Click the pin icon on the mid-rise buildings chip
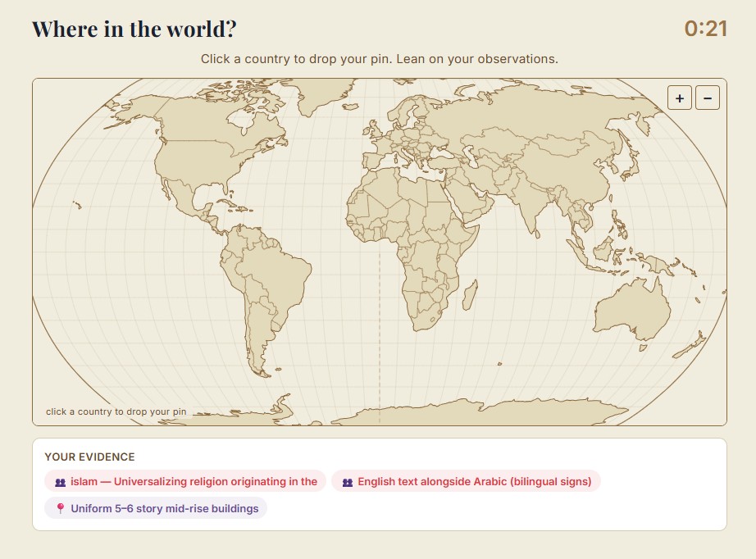Screen dimensions: 756x559 (x=61, y=509)
